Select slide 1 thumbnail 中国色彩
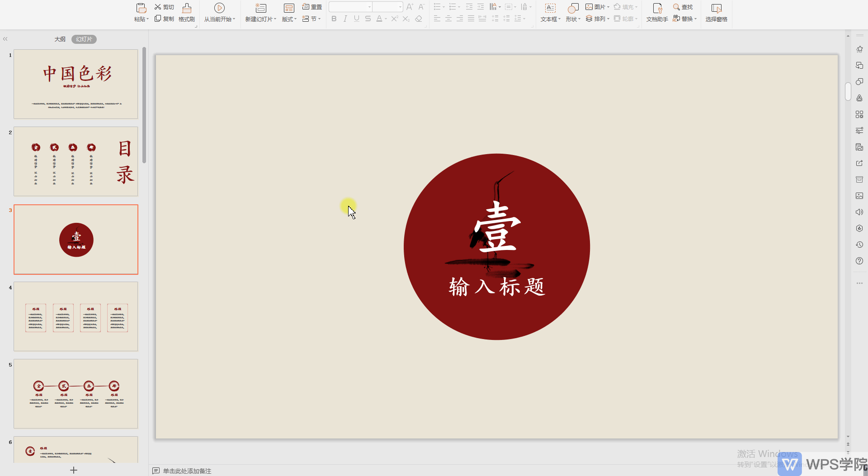 76,84
